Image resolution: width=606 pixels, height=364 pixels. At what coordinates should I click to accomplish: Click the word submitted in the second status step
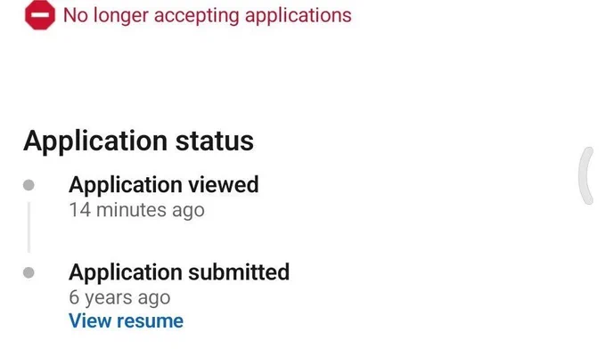coord(239,272)
